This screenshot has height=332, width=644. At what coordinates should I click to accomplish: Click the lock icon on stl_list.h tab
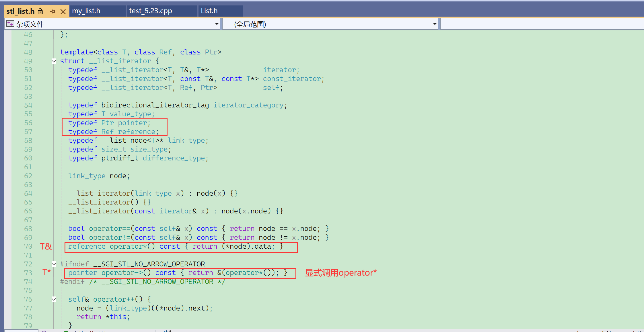click(x=40, y=11)
